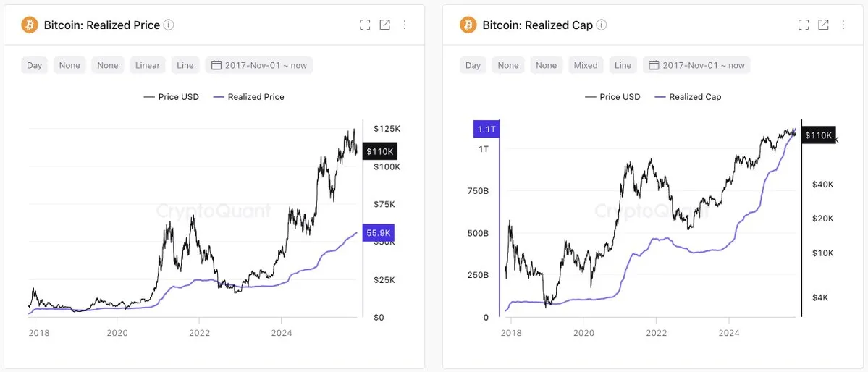This screenshot has width=868, height=372.
Task: Toggle Realized Cap series in legend
Action: pyautogui.click(x=688, y=97)
